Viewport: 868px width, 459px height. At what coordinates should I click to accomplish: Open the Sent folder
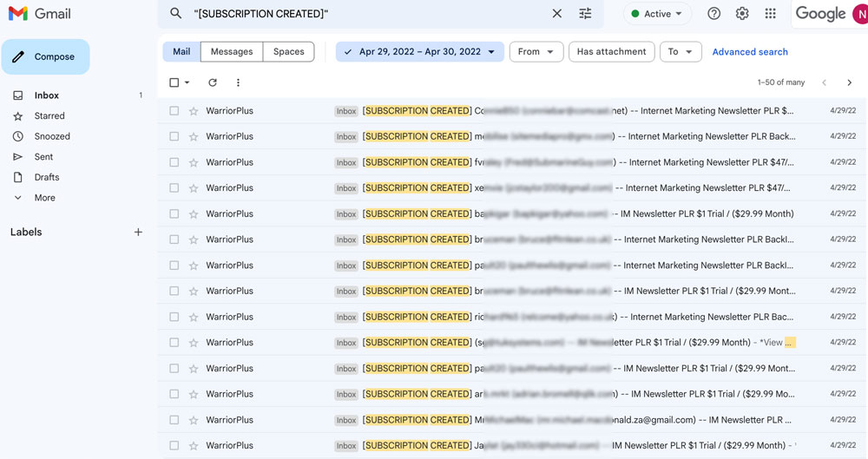[x=43, y=157]
